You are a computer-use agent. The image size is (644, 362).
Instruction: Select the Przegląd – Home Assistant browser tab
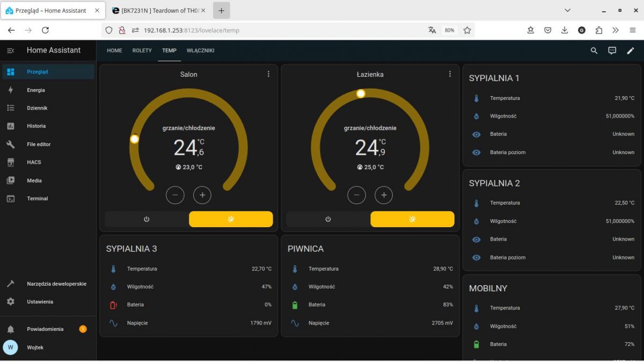pyautogui.click(x=53, y=11)
